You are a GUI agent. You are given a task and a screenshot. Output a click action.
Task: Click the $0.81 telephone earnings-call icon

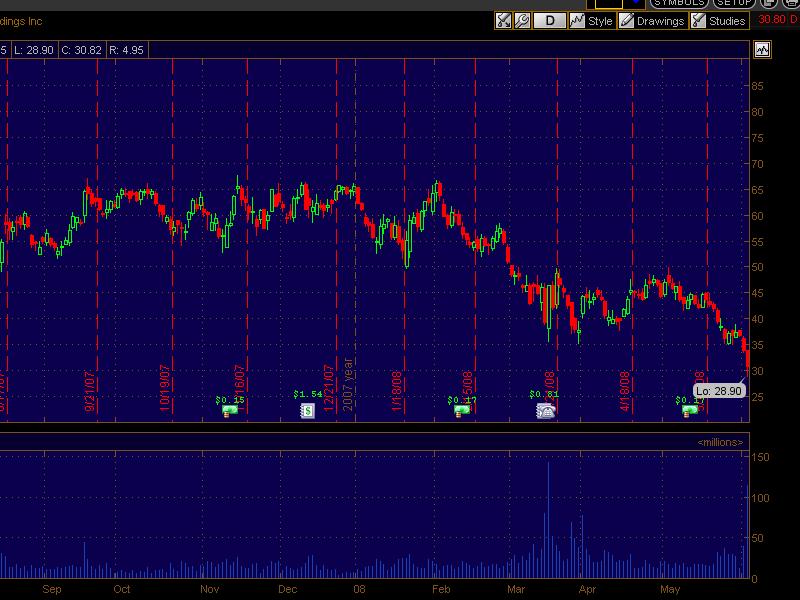[545, 410]
